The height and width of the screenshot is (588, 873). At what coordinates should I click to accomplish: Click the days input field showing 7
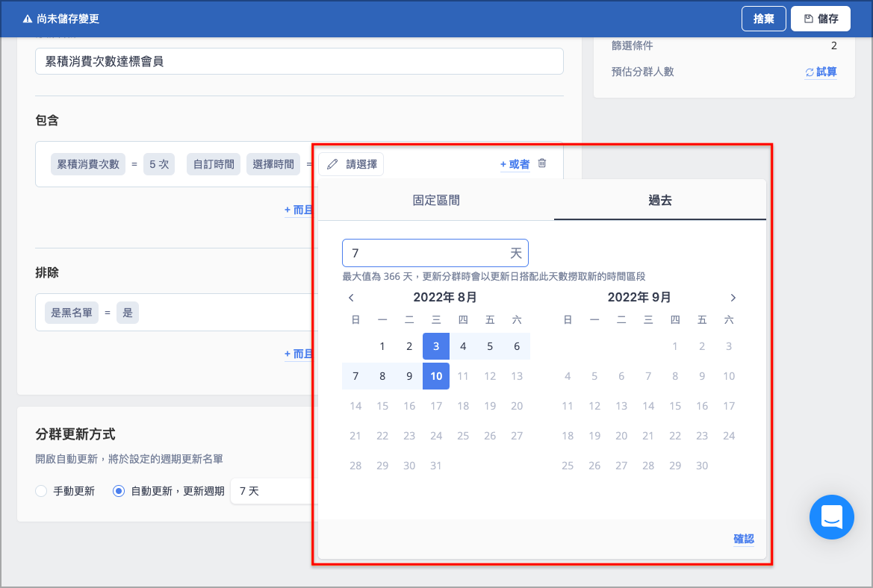click(435, 253)
